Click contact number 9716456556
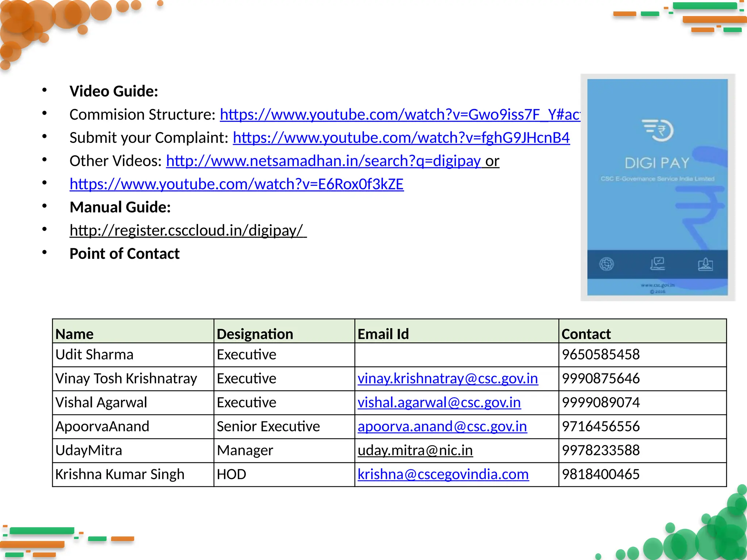Viewport: 747px width, 560px height. 601,427
